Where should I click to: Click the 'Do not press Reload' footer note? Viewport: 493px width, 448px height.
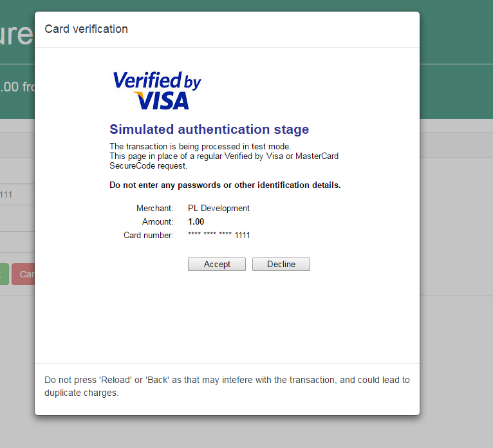(x=227, y=386)
